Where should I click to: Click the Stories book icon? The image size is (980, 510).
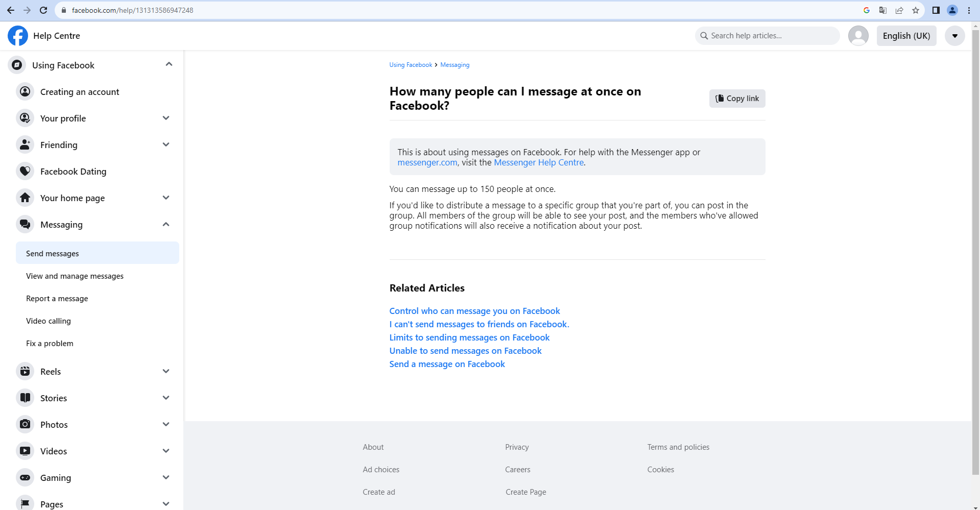pyautogui.click(x=25, y=398)
